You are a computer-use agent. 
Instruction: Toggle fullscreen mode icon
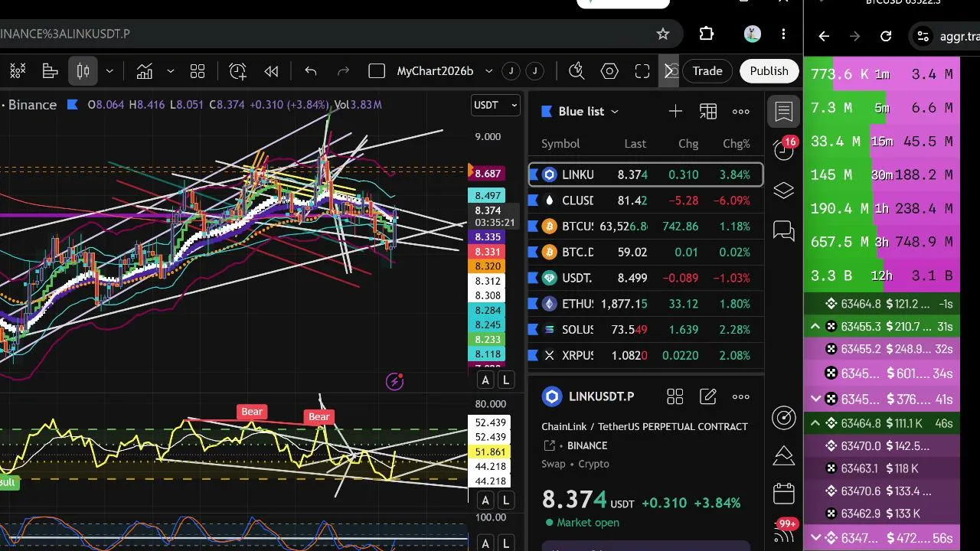click(x=642, y=71)
